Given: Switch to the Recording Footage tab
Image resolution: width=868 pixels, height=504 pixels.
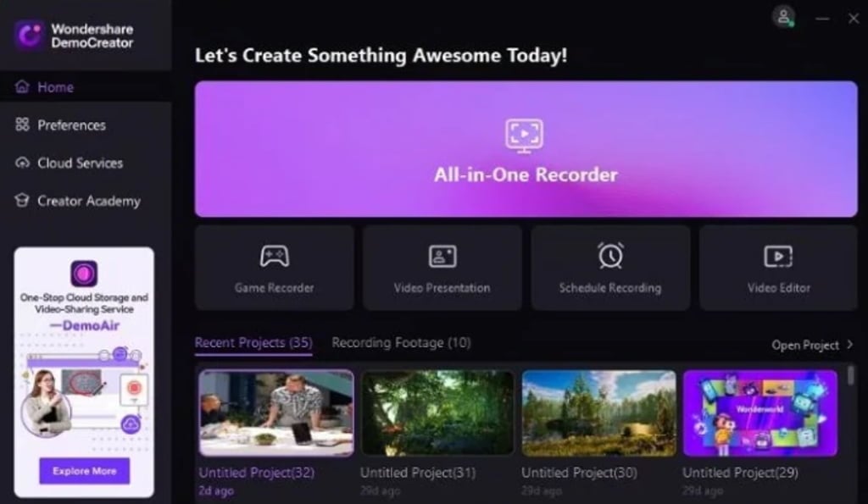Looking at the screenshot, I should 401,343.
